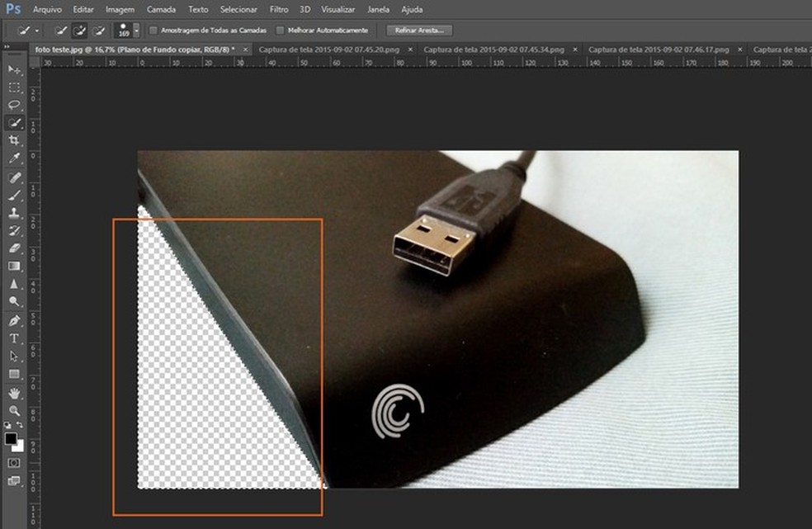Screen dimensions: 812x529
Task: Select the Lasso tool
Action: click(14, 105)
